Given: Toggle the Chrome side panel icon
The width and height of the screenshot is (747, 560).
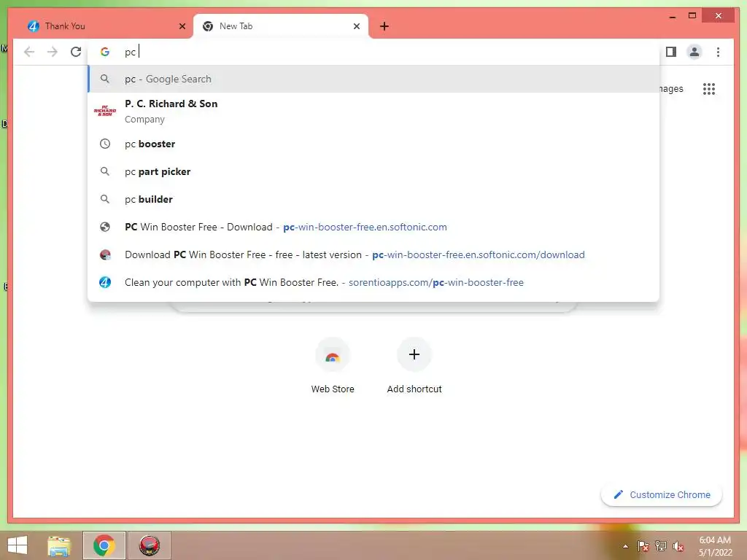Looking at the screenshot, I should pos(671,52).
